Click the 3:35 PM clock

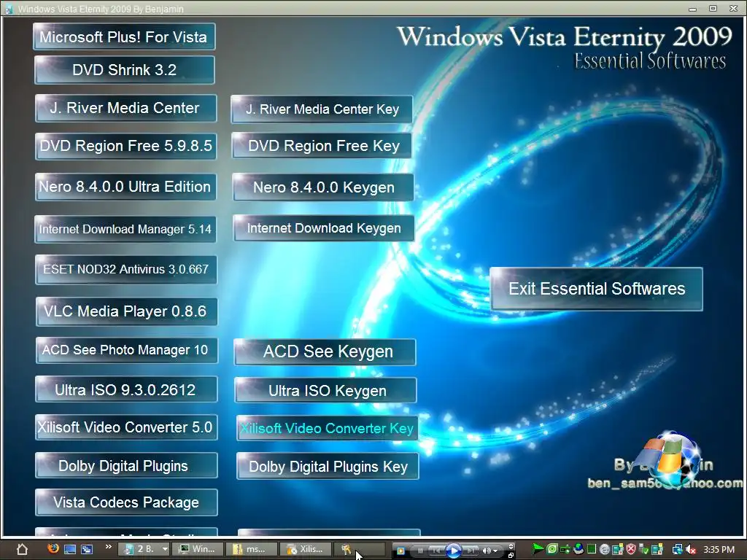719,550
